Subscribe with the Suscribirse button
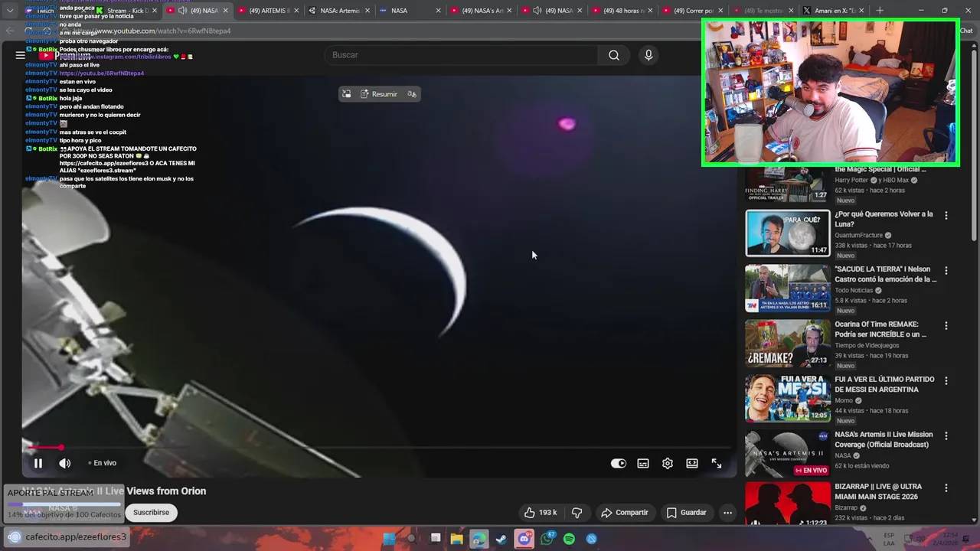Screen dimensions: 980x551 pos(151,513)
